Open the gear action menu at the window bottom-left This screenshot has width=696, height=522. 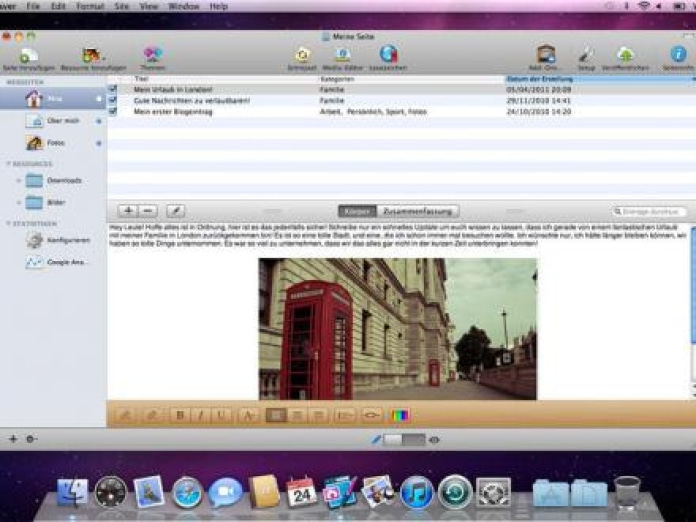tap(31, 439)
